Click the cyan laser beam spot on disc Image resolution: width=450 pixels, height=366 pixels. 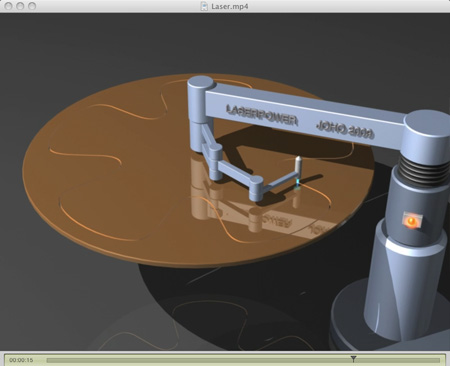coord(297,183)
